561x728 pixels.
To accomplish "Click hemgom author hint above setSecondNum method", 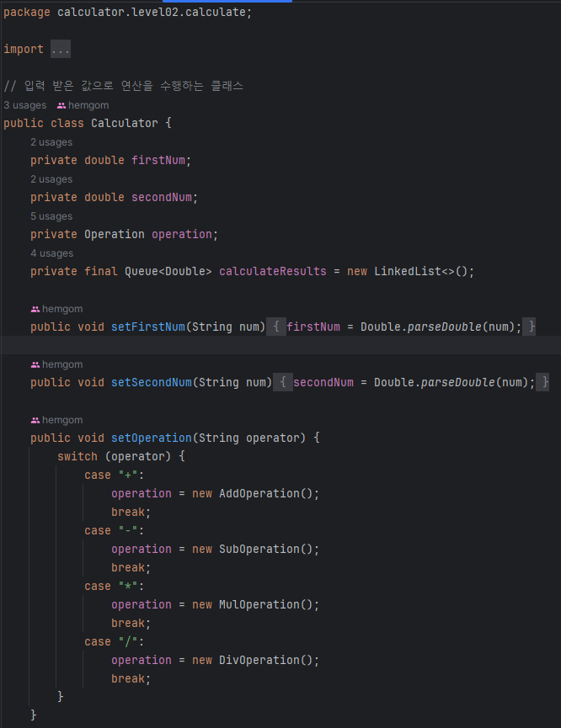I will [x=62, y=364].
